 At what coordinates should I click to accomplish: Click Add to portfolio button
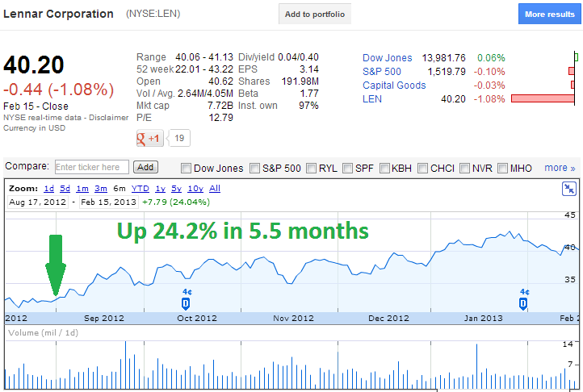(x=315, y=15)
